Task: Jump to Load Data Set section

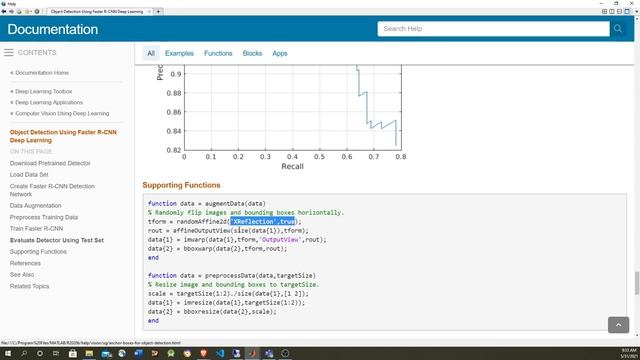Action: tap(29, 175)
